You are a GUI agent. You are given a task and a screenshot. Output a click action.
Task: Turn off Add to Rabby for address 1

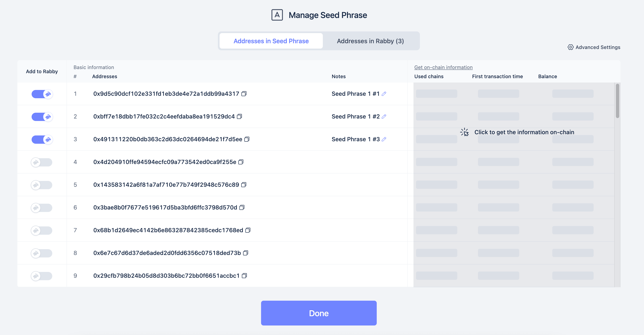point(42,94)
